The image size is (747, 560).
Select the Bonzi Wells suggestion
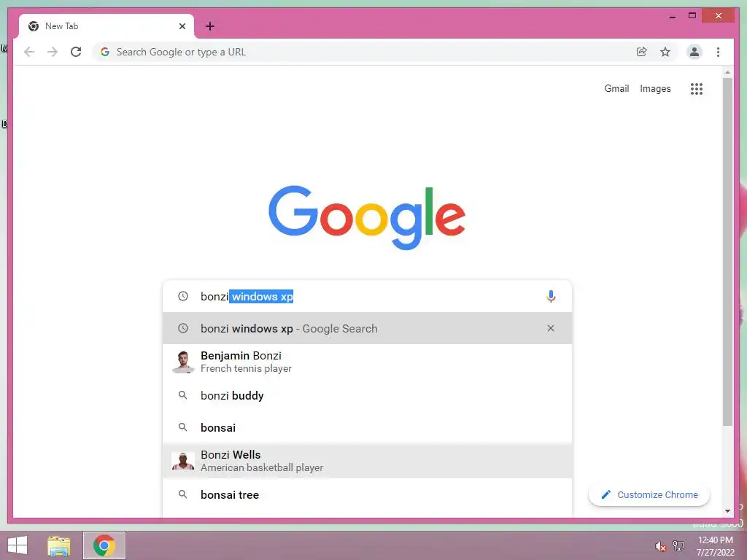(367, 461)
